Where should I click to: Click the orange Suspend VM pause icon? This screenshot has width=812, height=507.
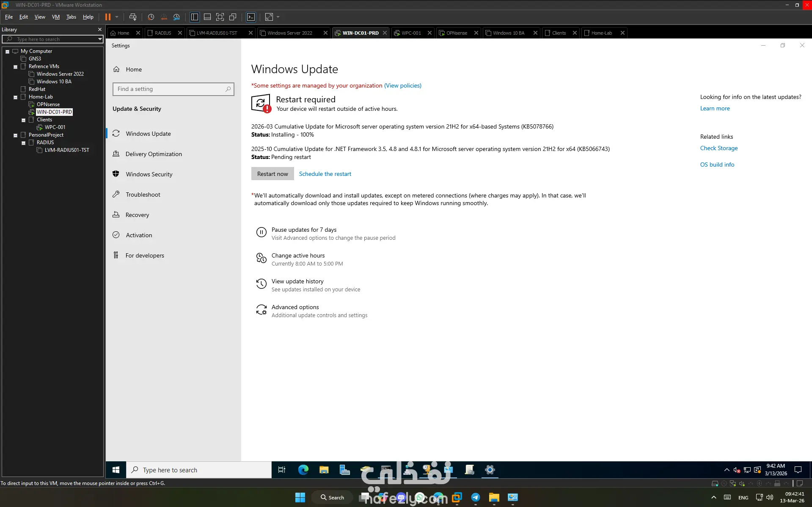[108, 17]
